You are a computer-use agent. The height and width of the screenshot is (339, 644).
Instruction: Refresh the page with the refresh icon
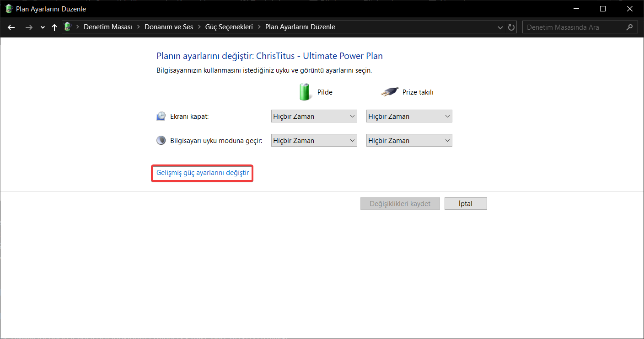click(511, 27)
